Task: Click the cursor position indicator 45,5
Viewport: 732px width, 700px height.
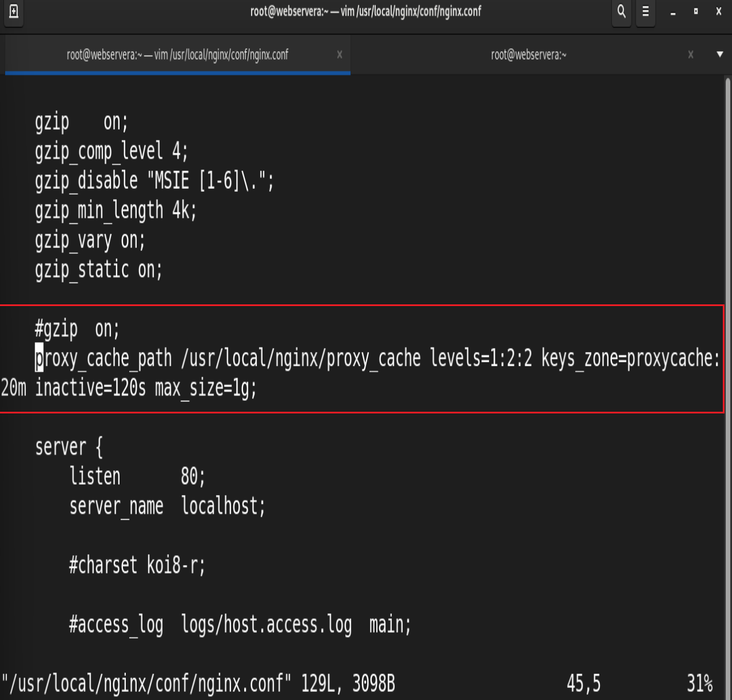Action: coord(583,683)
